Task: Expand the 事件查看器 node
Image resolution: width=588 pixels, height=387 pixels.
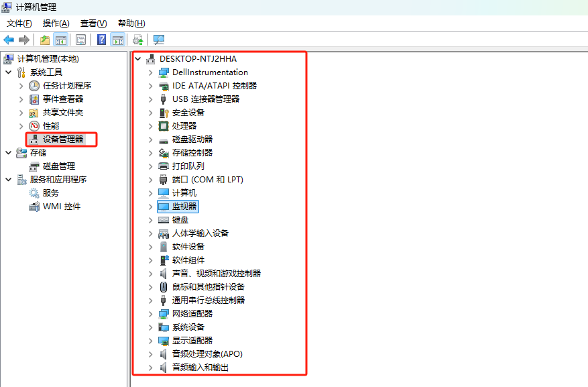Action: click(21, 99)
